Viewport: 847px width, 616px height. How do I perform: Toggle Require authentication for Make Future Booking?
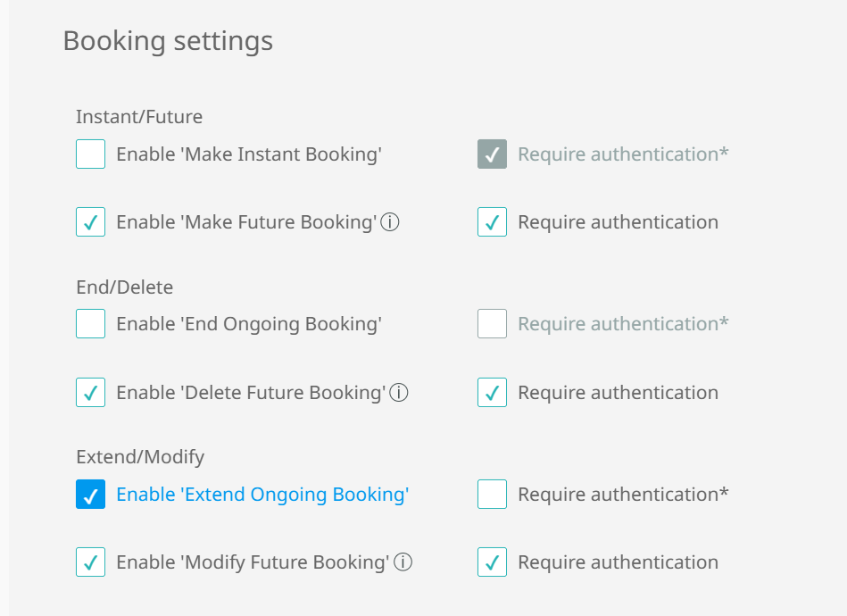pyautogui.click(x=492, y=222)
